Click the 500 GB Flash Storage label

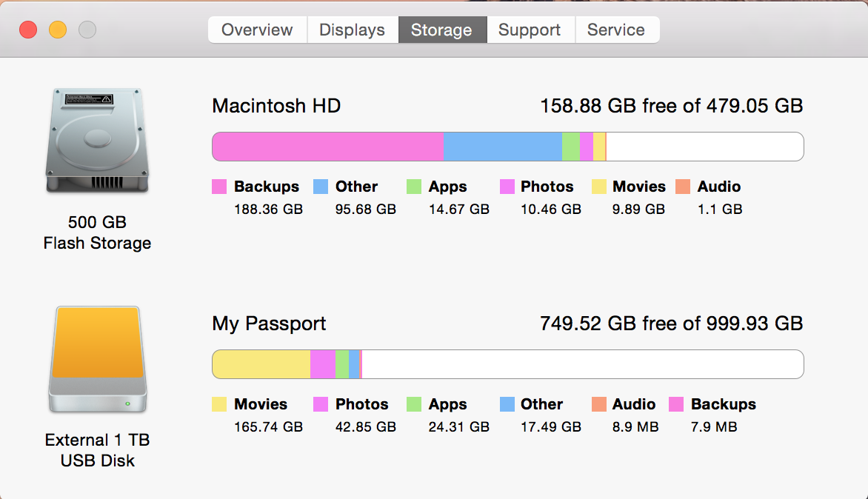[x=98, y=232]
